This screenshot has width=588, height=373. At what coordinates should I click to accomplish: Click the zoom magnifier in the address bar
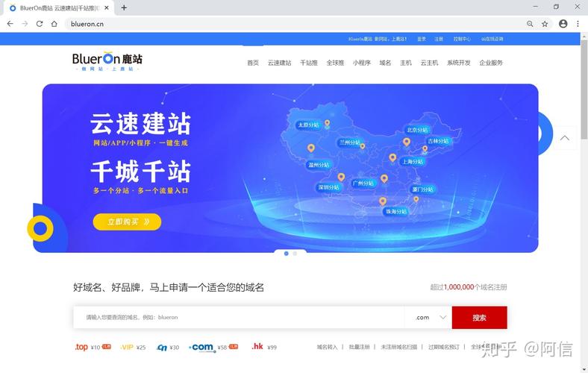(530, 24)
